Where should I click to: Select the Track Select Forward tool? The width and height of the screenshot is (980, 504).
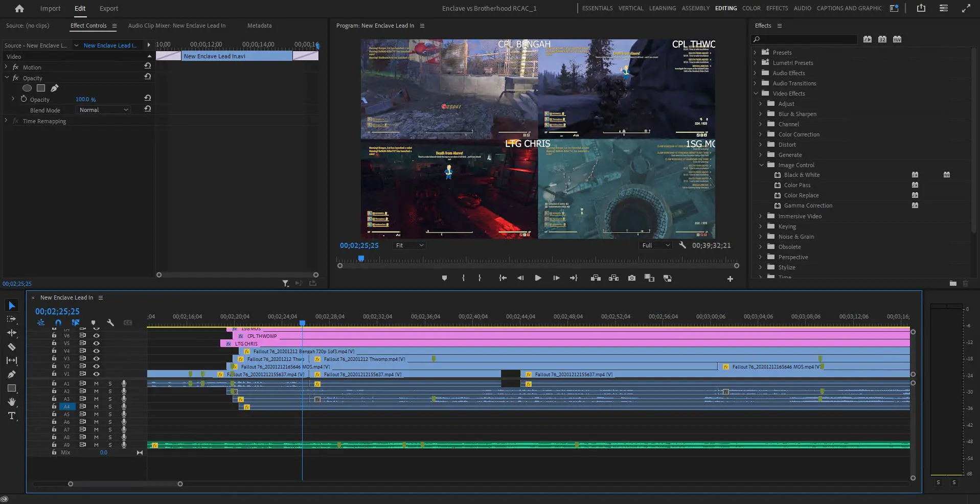tap(12, 319)
